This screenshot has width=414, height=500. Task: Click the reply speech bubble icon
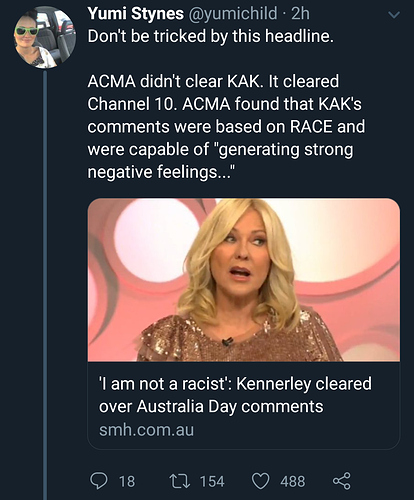[99, 481]
